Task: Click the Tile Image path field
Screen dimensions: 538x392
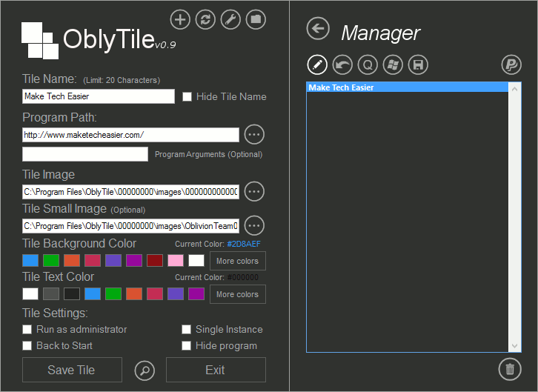Action: (x=130, y=192)
